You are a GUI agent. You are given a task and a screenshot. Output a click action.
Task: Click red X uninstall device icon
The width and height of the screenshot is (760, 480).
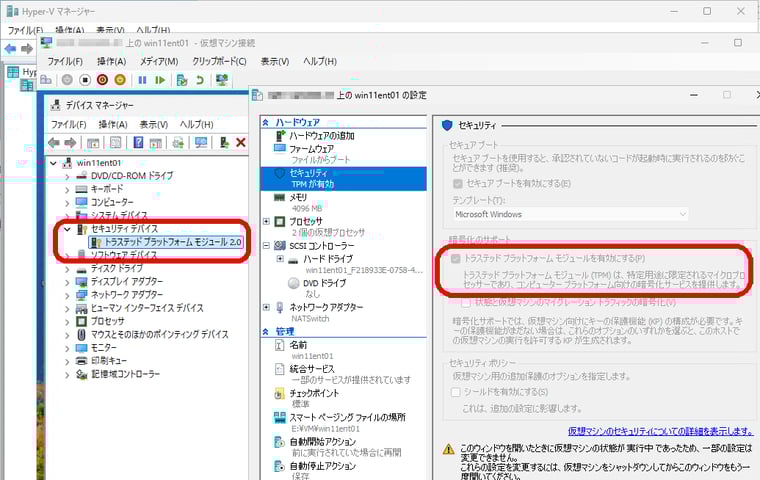(240, 143)
